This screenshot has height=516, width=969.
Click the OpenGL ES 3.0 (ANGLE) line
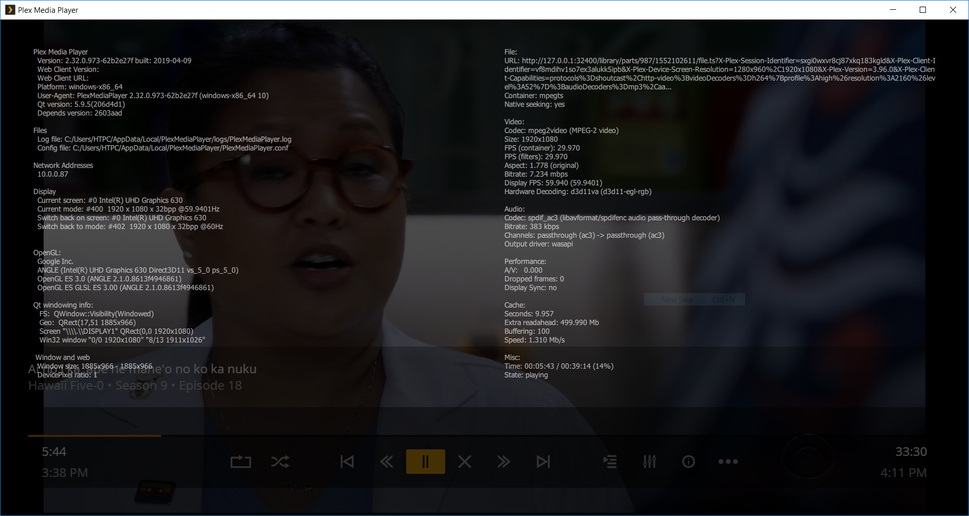pos(109,279)
